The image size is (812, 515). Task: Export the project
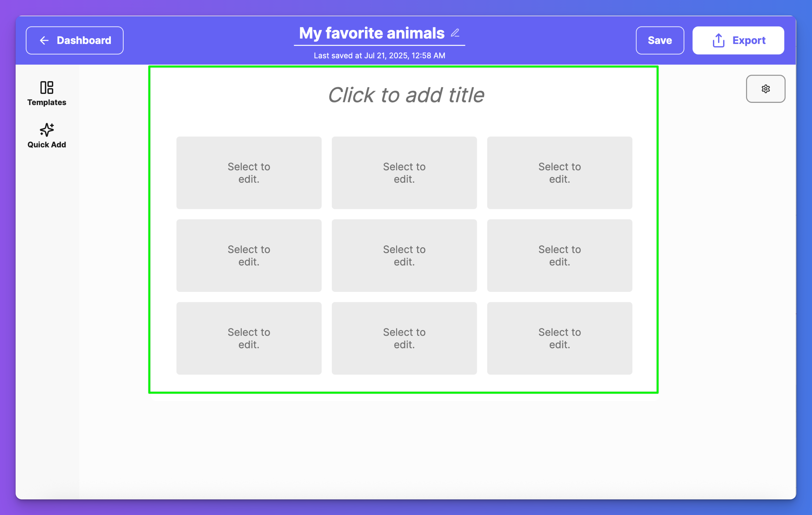pos(738,40)
